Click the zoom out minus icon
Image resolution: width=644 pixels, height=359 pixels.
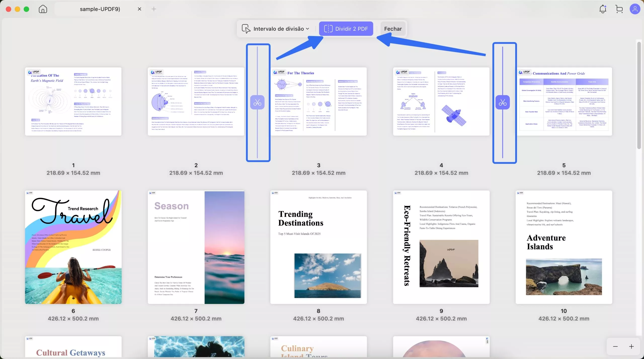[x=615, y=346]
